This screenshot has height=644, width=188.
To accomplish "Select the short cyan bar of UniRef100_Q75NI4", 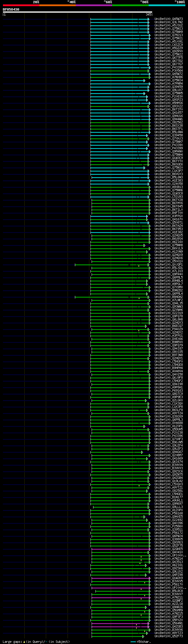I will click(x=118, y=80).
